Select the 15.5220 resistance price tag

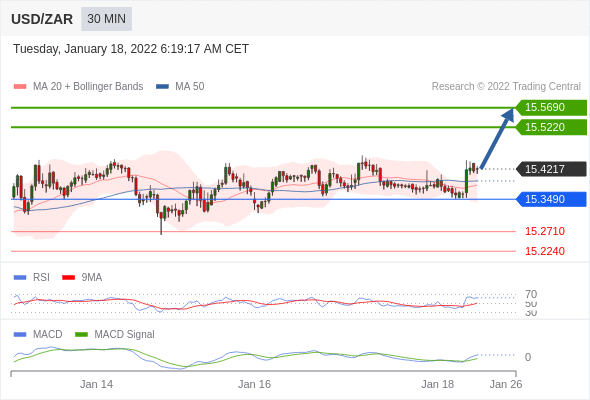click(551, 127)
